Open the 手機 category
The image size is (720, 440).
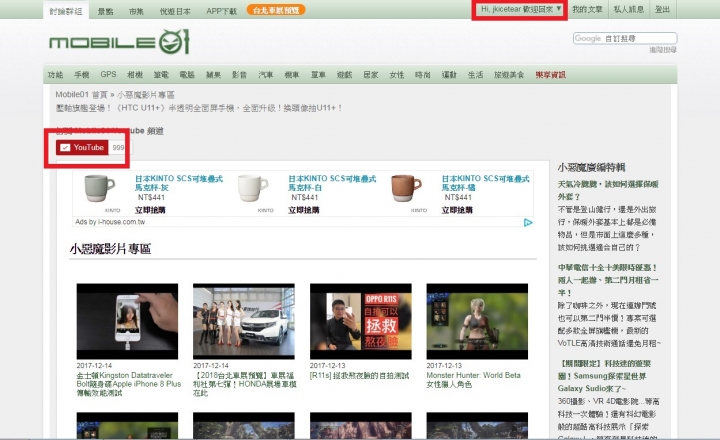pyautogui.click(x=82, y=74)
